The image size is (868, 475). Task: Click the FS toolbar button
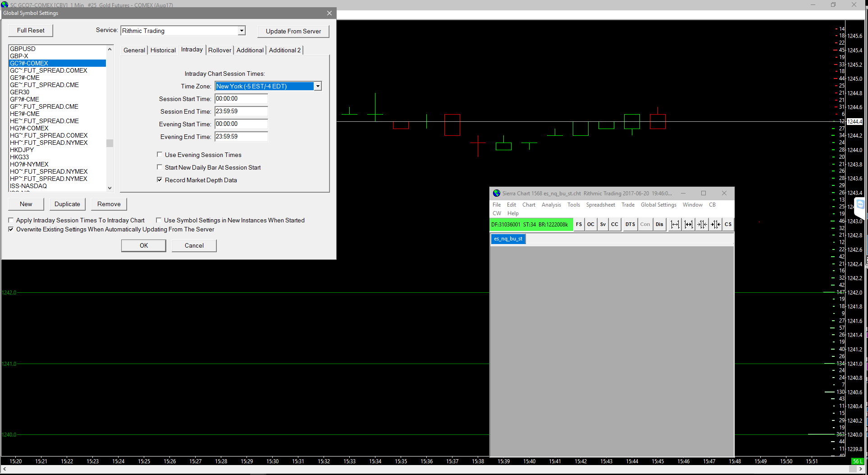[579, 224]
